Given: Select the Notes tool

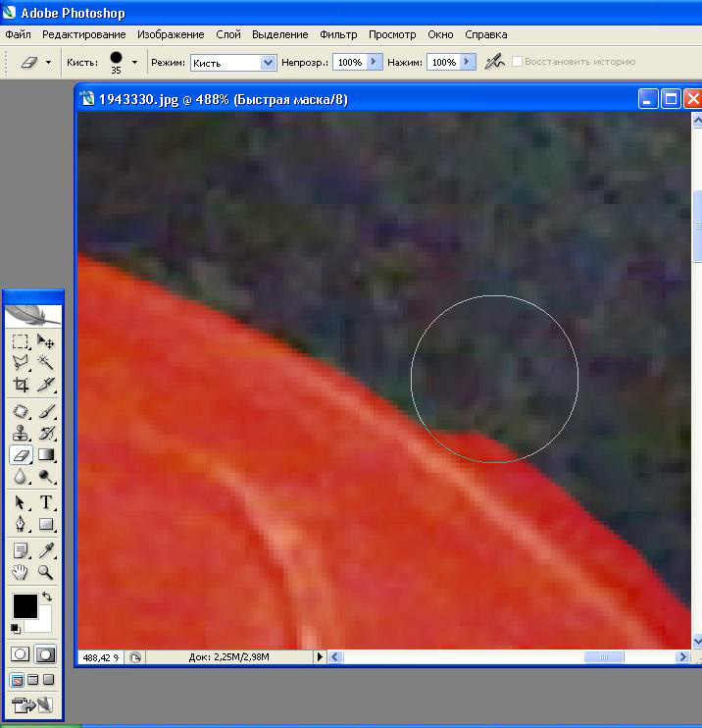Looking at the screenshot, I should tap(20, 550).
